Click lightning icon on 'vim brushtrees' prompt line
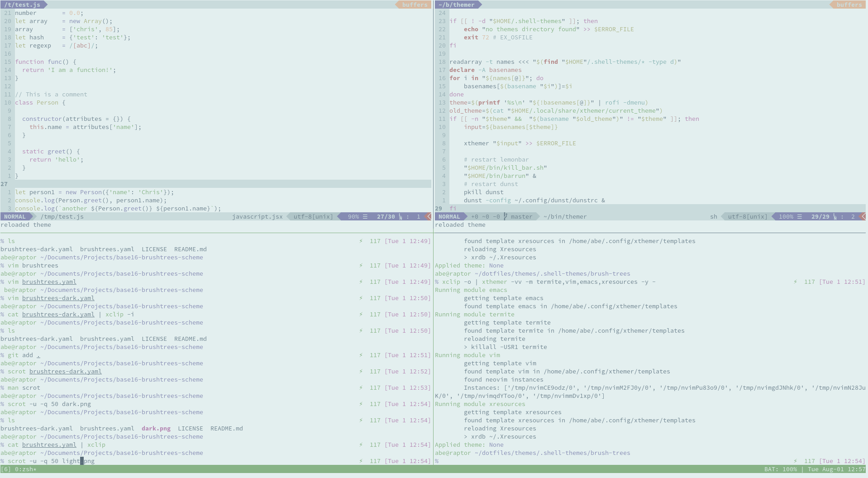Image resolution: width=868 pixels, height=478 pixels. point(361,265)
